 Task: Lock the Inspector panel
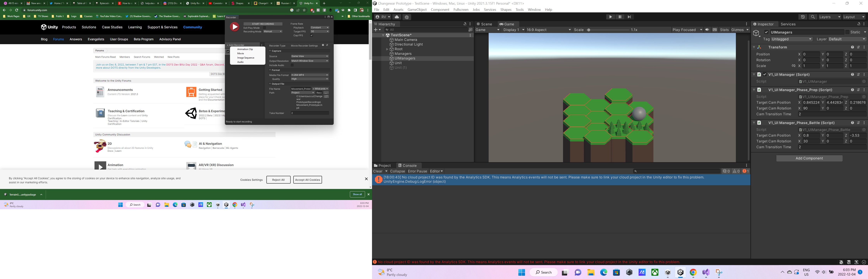859,24
